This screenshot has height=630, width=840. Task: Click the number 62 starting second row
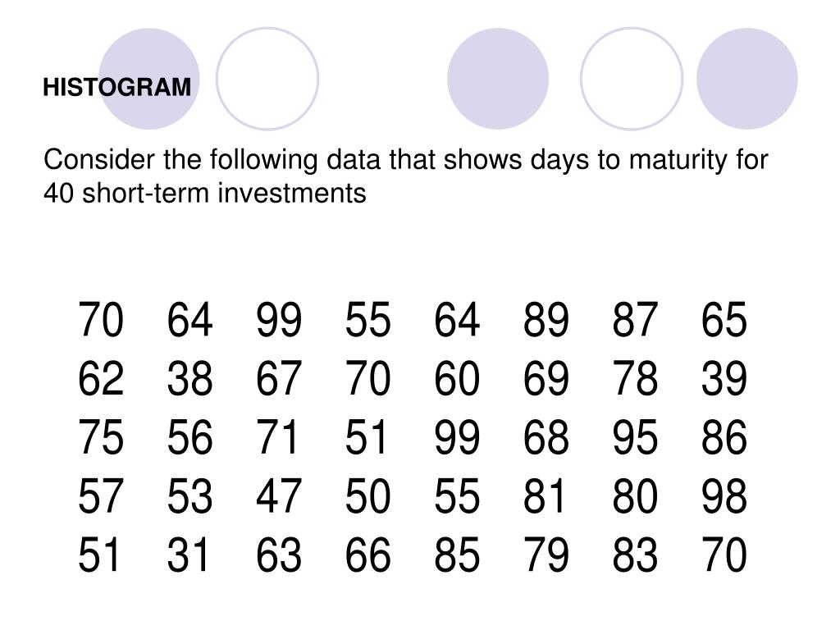pos(101,378)
